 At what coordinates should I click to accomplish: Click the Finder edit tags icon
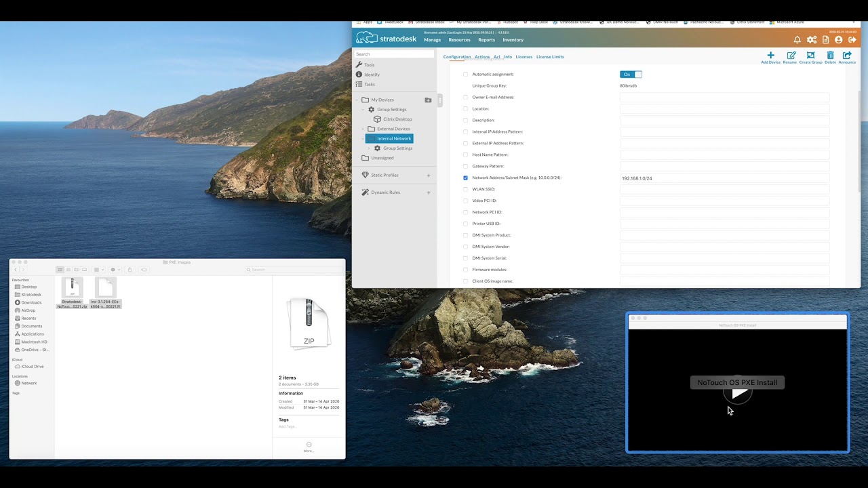tap(144, 270)
